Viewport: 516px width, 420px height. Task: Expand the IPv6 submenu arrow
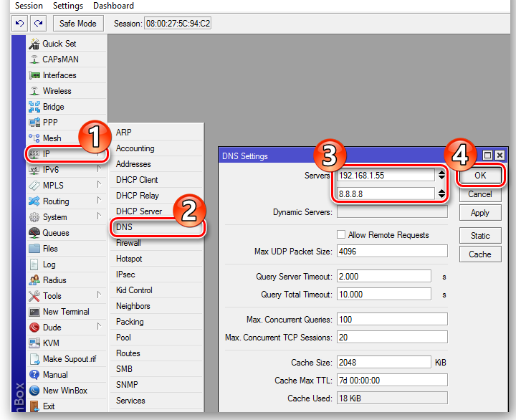tap(99, 169)
